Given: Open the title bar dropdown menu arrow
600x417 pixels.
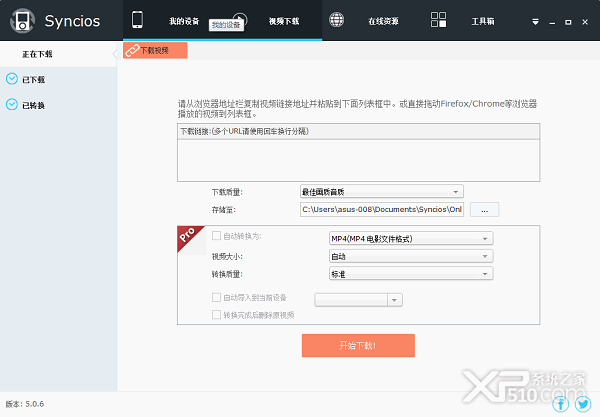Looking at the screenshot, I should pyautogui.click(x=536, y=22).
